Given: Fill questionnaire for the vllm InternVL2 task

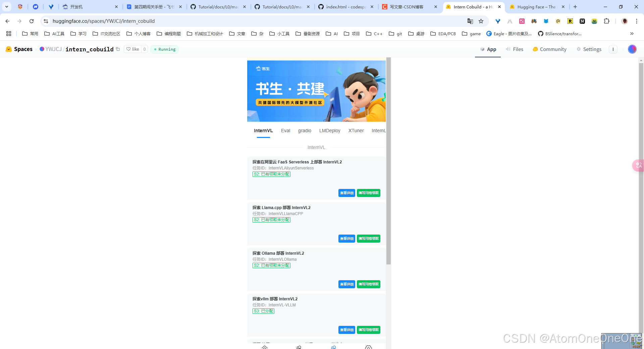Looking at the screenshot, I should tap(368, 330).
